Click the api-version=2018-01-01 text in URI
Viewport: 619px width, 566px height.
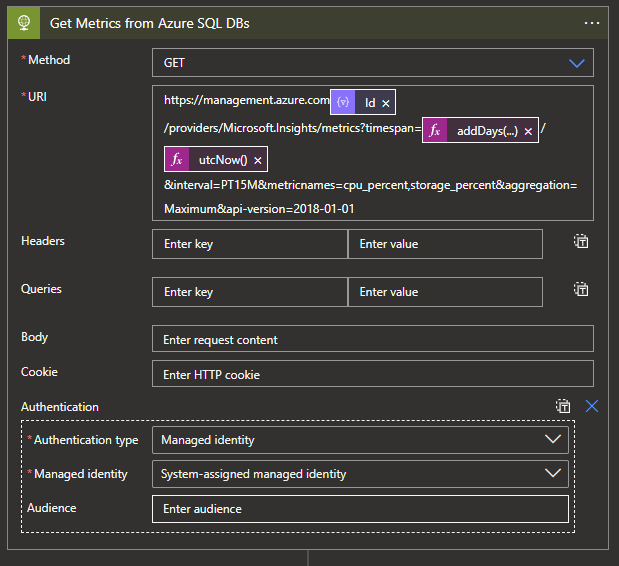tap(291, 209)
